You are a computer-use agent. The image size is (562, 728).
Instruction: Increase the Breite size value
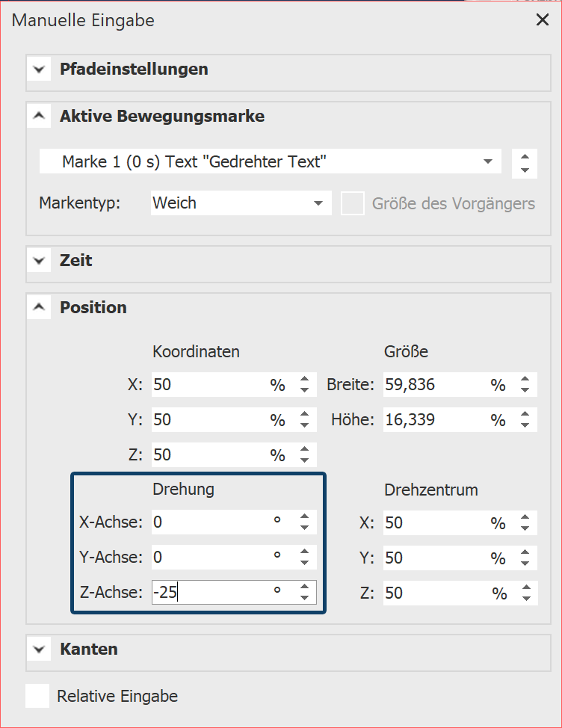[x=525, y=380]
